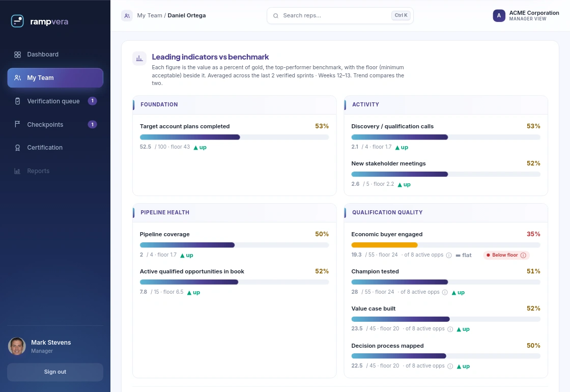
Task: Click the Leading indicators chart icon
Action: [x=139, y=58]
